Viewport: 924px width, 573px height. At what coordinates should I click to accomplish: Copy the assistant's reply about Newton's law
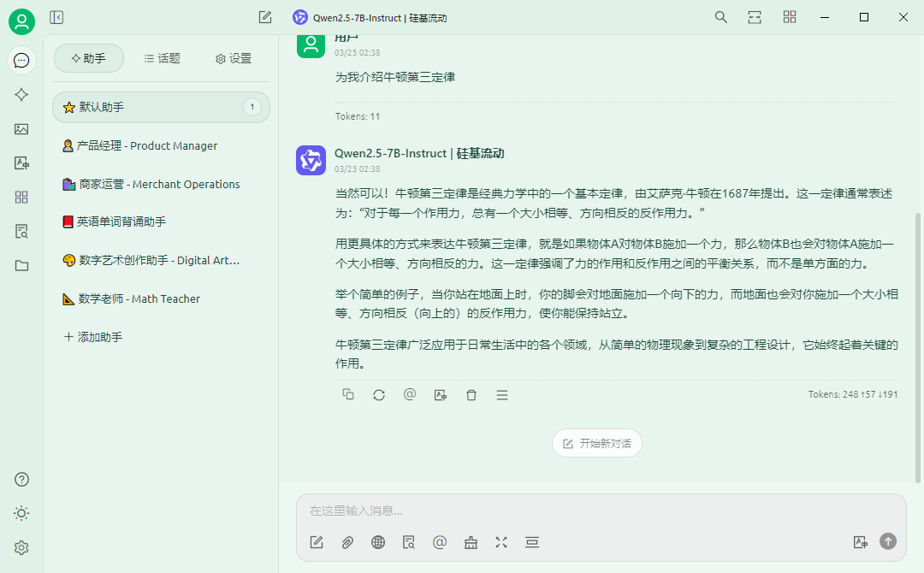point(348,394)
